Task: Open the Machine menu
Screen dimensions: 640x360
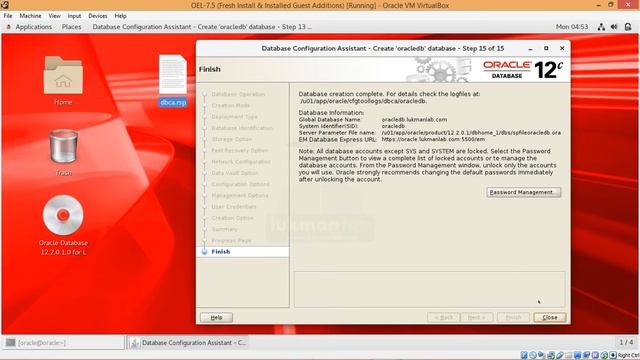Action: point(30,16)
